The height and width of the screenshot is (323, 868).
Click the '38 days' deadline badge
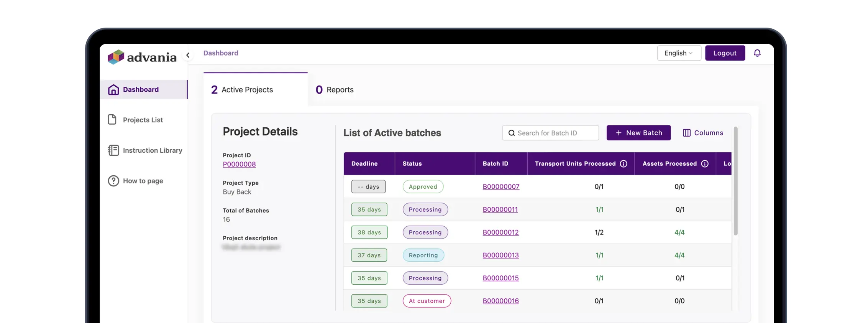click(369, 232)
